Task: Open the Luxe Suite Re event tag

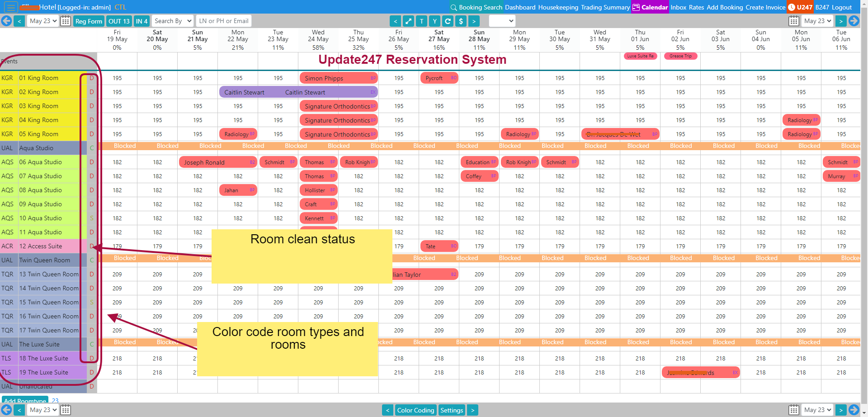Action: pyautogui.click(x=640, y=56)
